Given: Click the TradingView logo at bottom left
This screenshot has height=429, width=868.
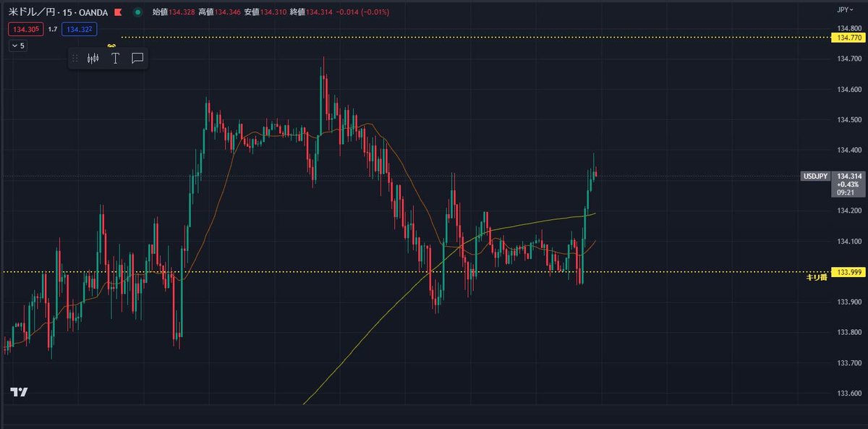Looking at the screenshot, I should [19, 392].
